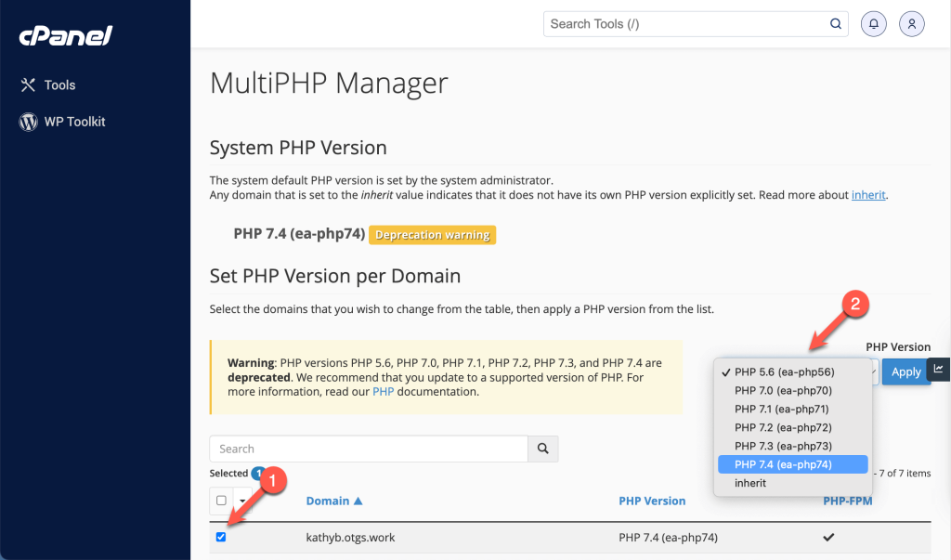This screenshot has width=951, height=560.
Task: Sort by the Domain column header
Action: click(332, 501)
